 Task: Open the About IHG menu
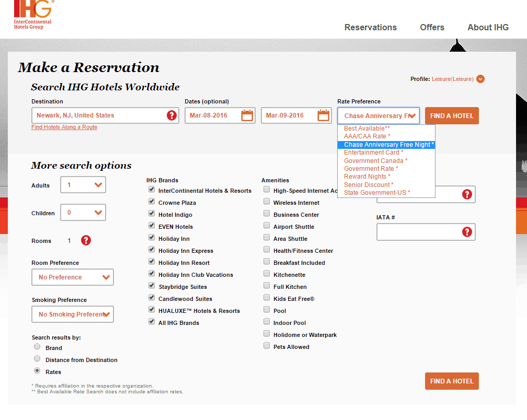[488, 27]
